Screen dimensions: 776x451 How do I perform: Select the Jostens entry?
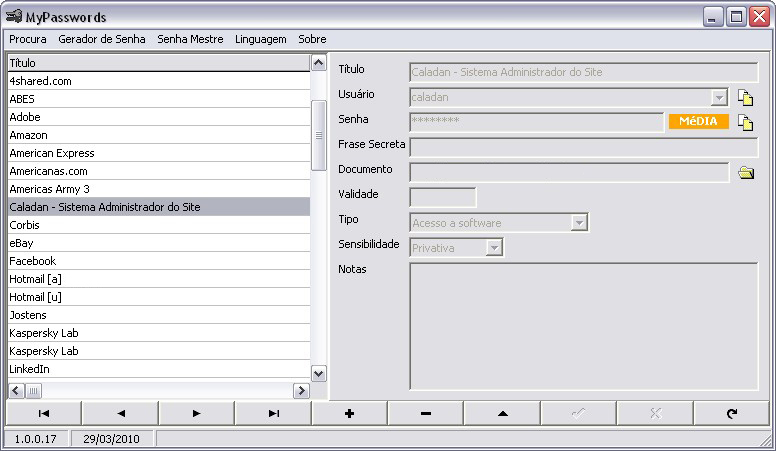click(x=159, y=315)
